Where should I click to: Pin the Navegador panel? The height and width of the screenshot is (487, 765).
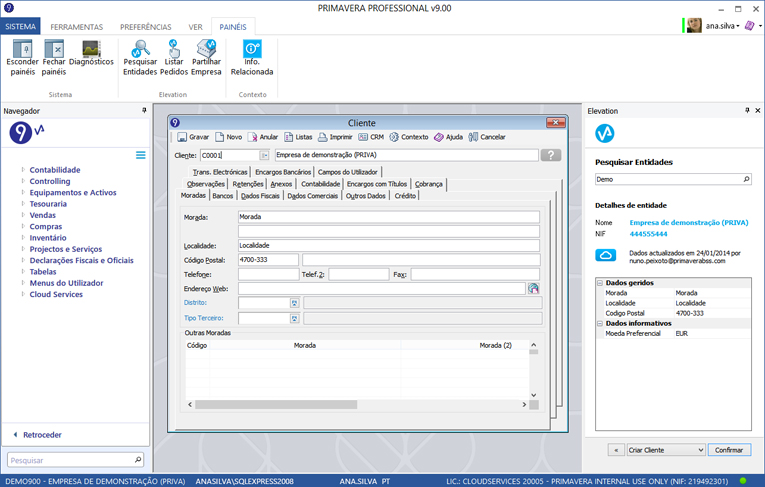(144, 111)
